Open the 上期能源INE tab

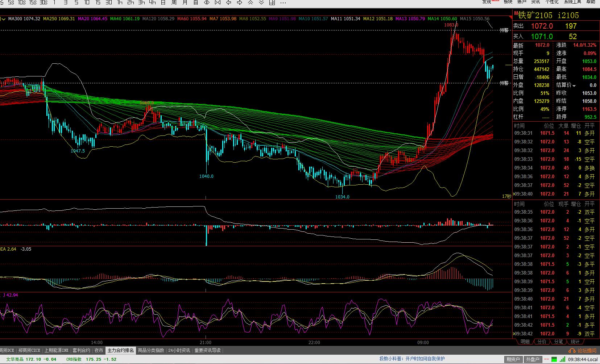pyautogui.click(x=56, y=351)
